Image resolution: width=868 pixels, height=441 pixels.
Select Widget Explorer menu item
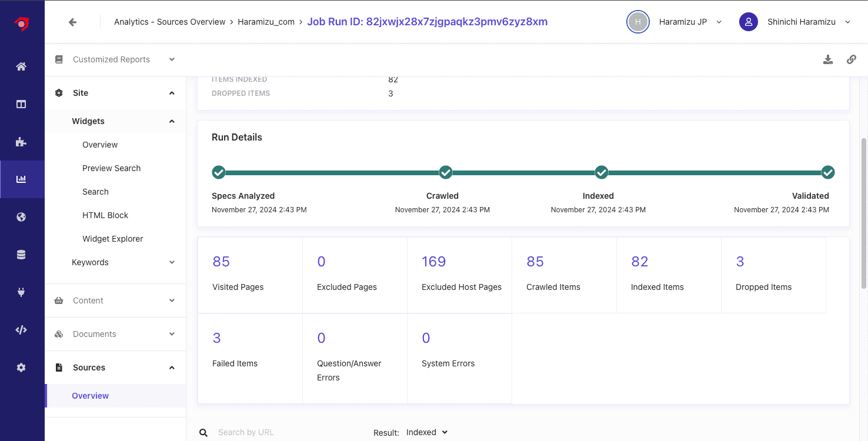click(112, 239)
